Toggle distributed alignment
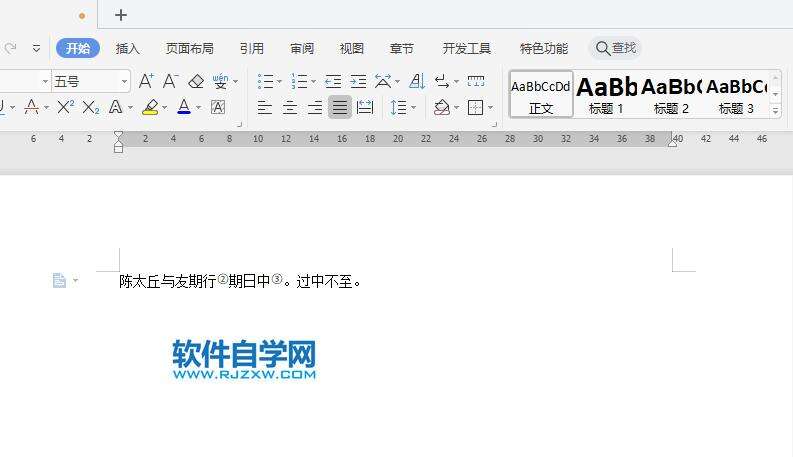Viewport: 793px width, 457px height. pos(365,107)
